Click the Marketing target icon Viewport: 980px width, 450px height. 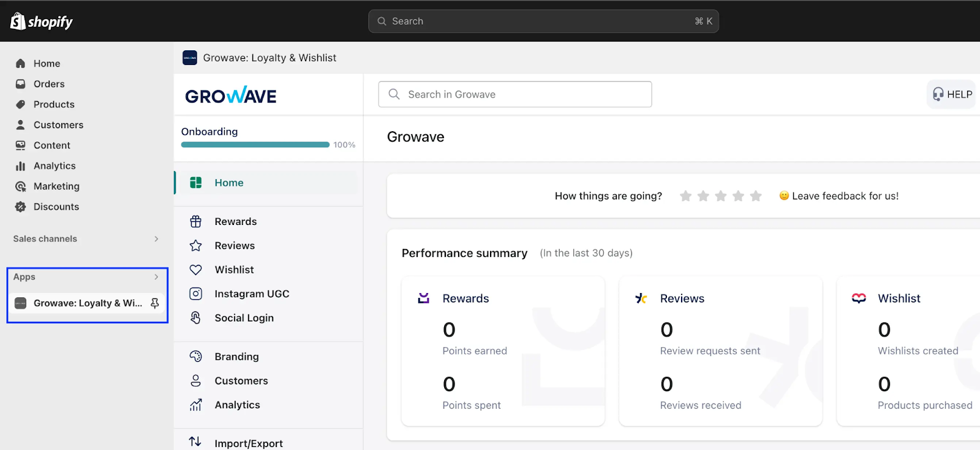tap(20, 186)
